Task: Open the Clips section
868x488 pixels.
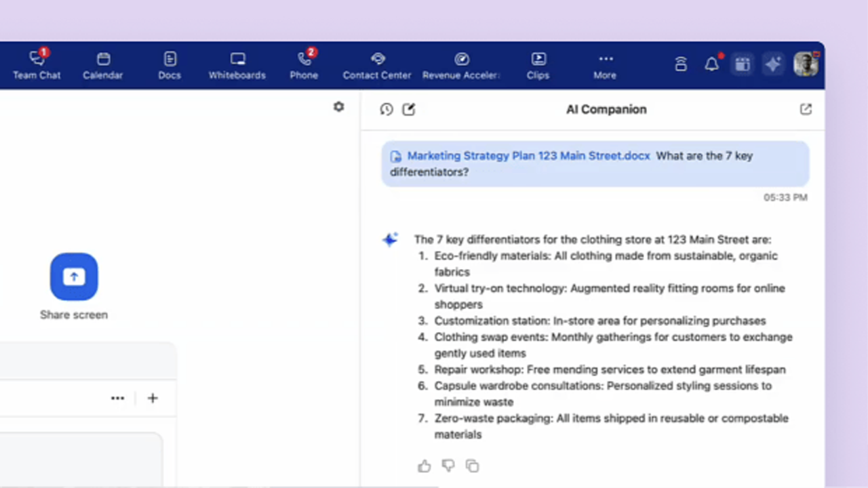Action: [538, 65]
